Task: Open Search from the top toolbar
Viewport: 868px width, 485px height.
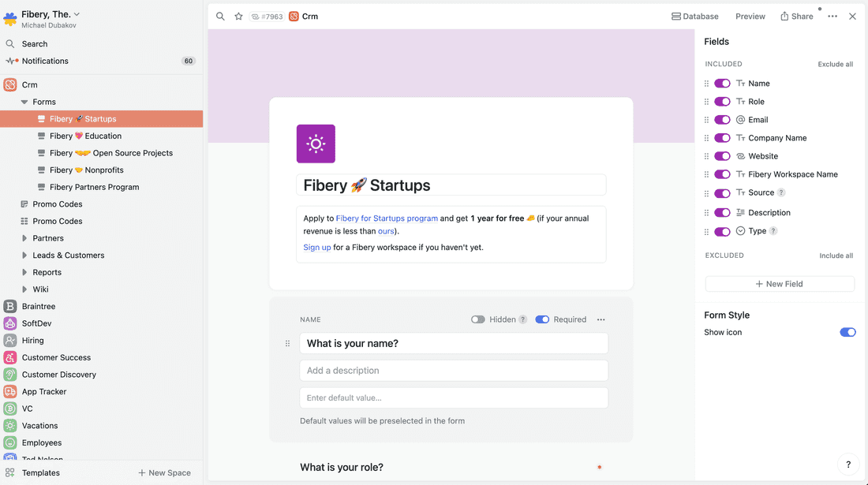Action: 219,16
